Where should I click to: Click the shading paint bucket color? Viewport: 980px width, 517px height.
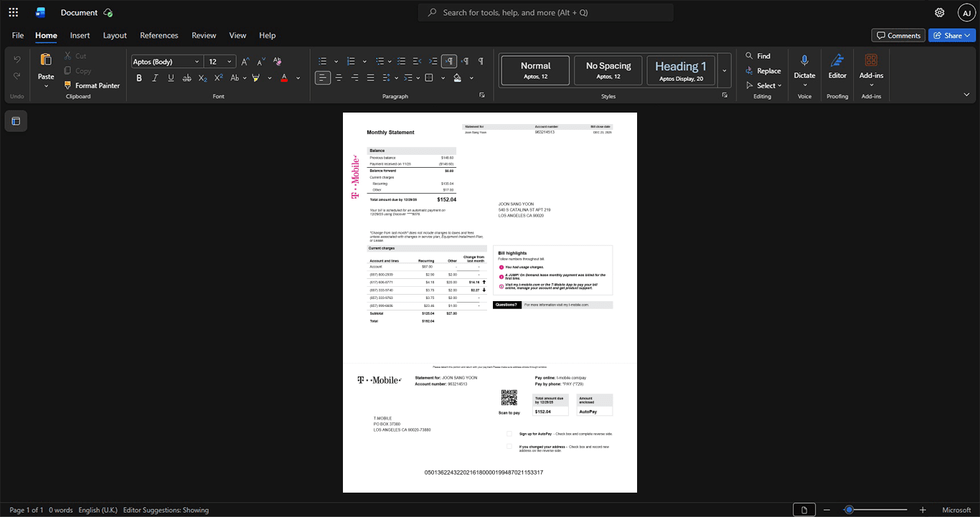tap(458, 77)
